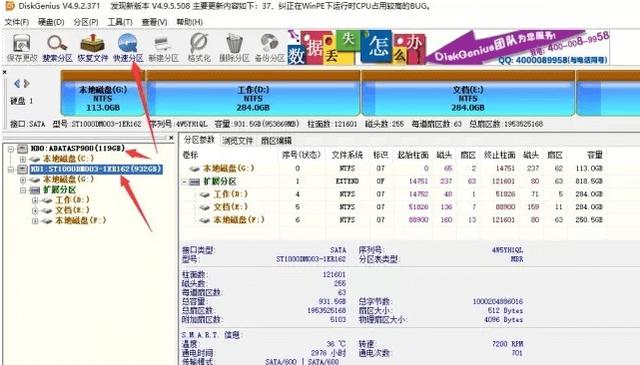Click the 1000204886016 total bytes value

click(498, 301)
